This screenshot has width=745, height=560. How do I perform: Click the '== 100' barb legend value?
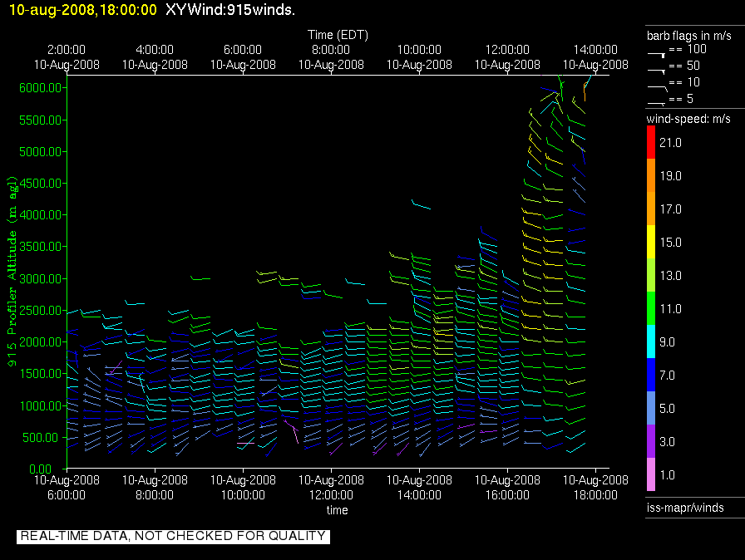(x=688, y=49)
